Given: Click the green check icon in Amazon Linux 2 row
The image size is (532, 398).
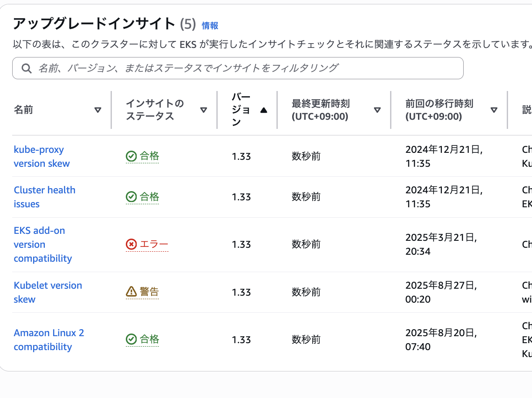Looking at the screenshot, I should tap(131, 339).
